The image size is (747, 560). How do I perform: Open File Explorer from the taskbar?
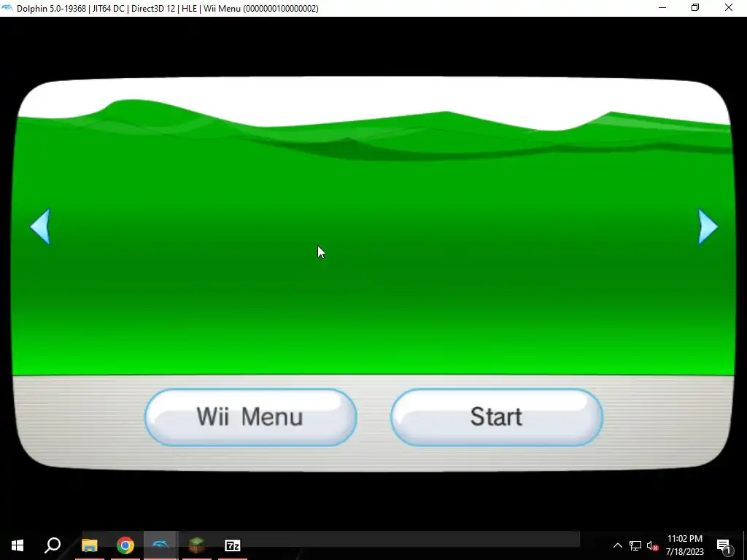[89, 545]
